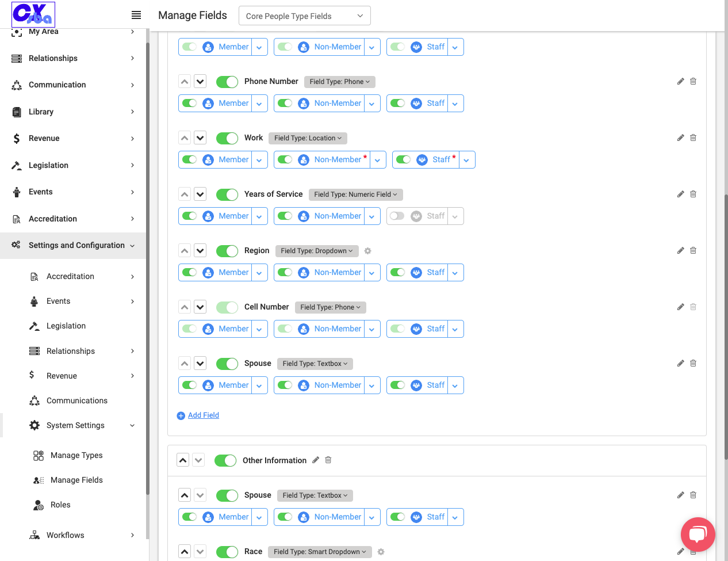Click the main page vertical scrollbar
Image resolution: width=728 pixels, height=561 pixels.
[x=726, y=327]
